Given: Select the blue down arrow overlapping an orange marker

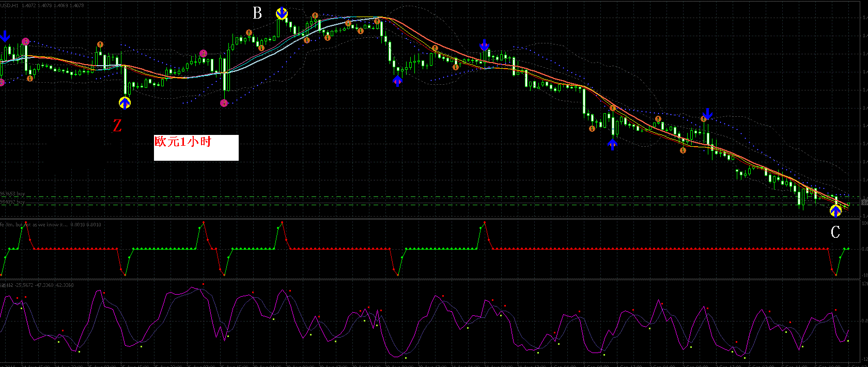Looking at the screenshot, I should (x=707, y=114).
